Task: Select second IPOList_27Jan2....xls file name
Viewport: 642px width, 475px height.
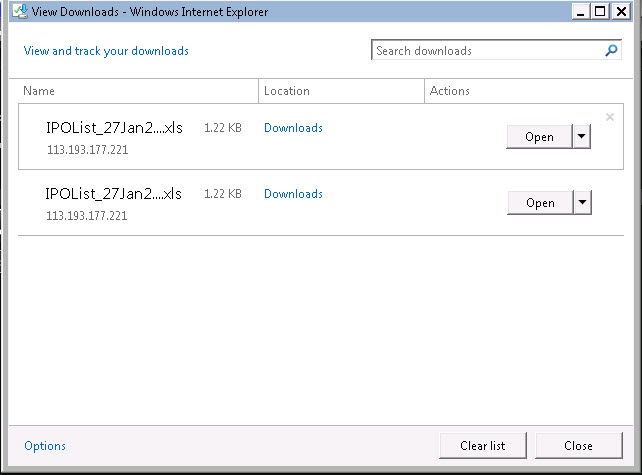Action: pyautogui.click(x=113, y=194)
